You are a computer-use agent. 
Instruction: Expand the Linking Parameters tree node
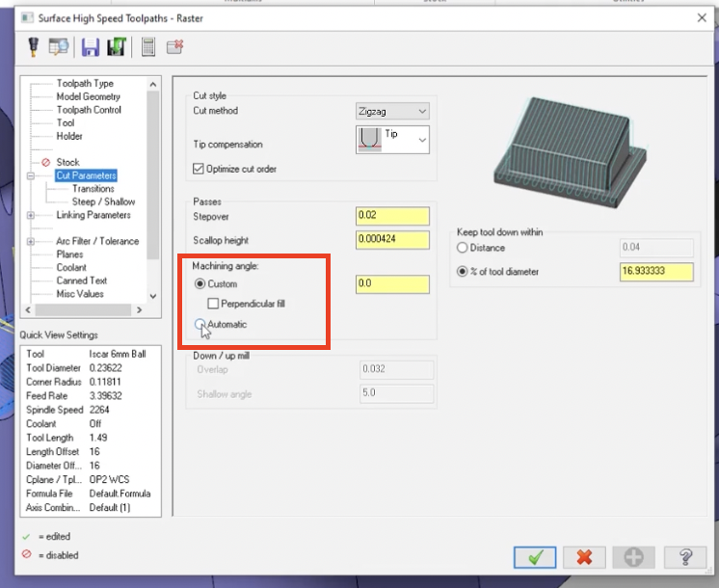31,215
